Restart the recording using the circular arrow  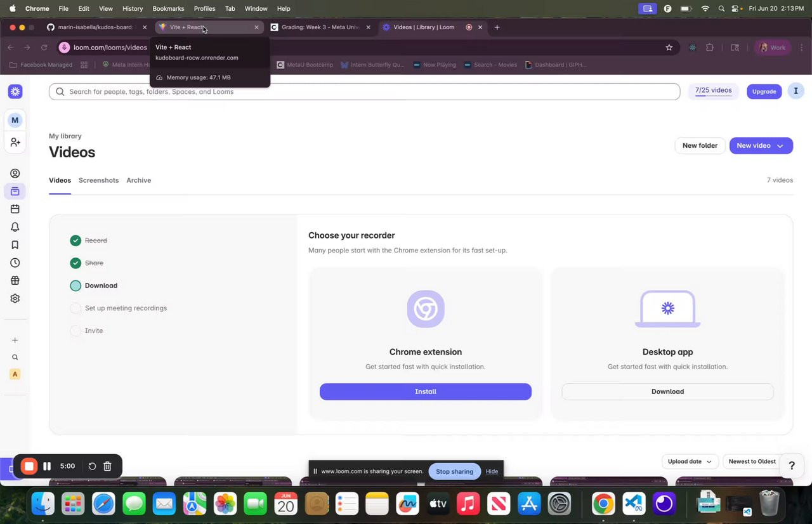92,466
